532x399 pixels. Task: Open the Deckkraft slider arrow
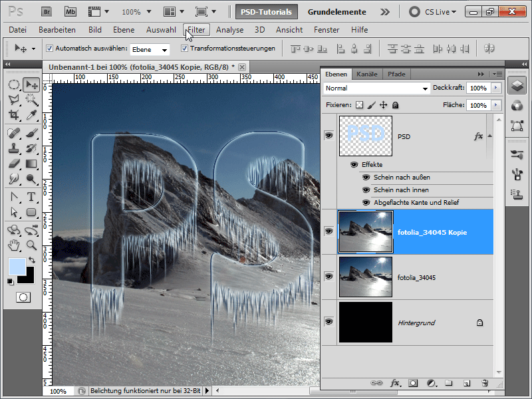[x=495, y=88]
